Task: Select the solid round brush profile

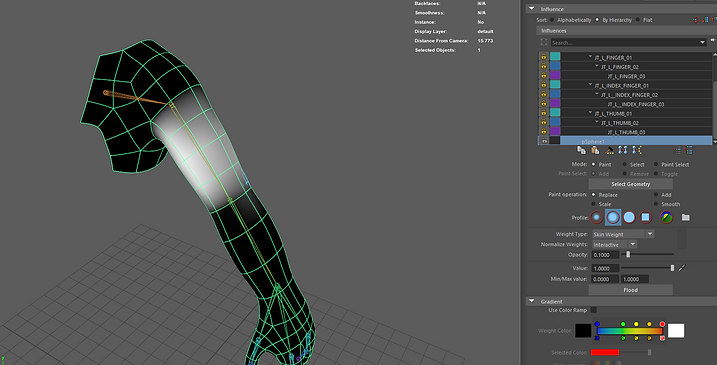Action: coord(629,217)
